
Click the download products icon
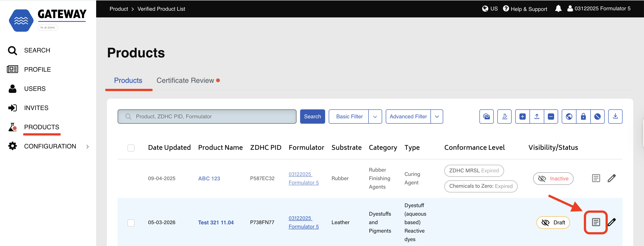615,116
